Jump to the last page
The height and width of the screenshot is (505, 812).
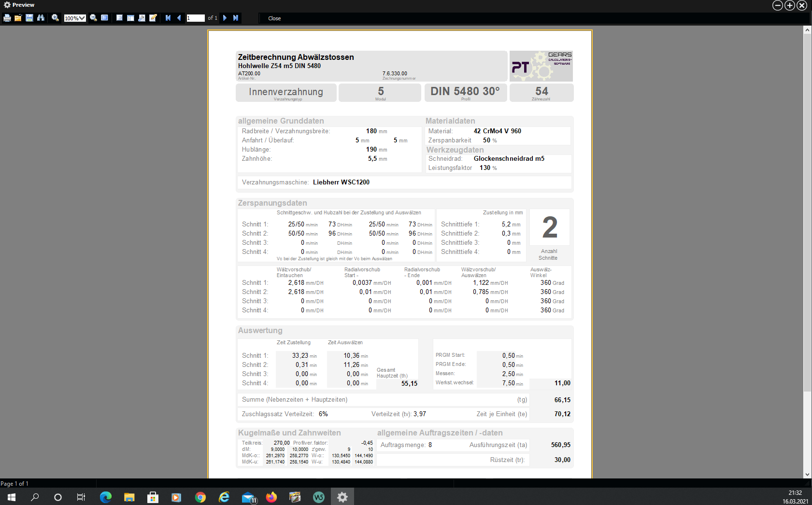(x=236, y=18)
